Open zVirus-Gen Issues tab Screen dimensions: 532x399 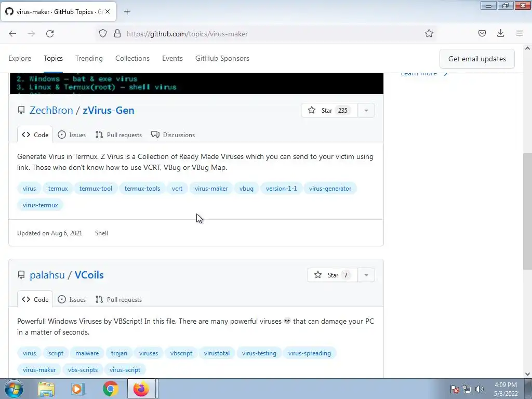pos(72,135)
